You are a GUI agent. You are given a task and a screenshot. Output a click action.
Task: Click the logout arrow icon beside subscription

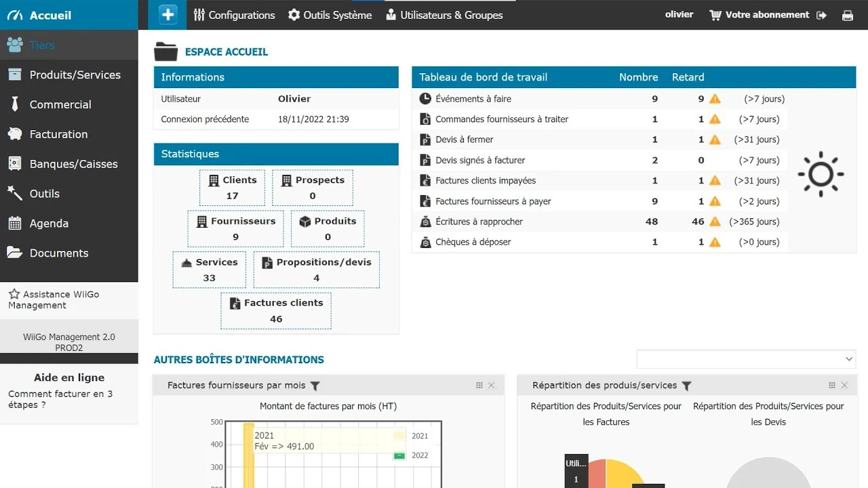point(822,15)
